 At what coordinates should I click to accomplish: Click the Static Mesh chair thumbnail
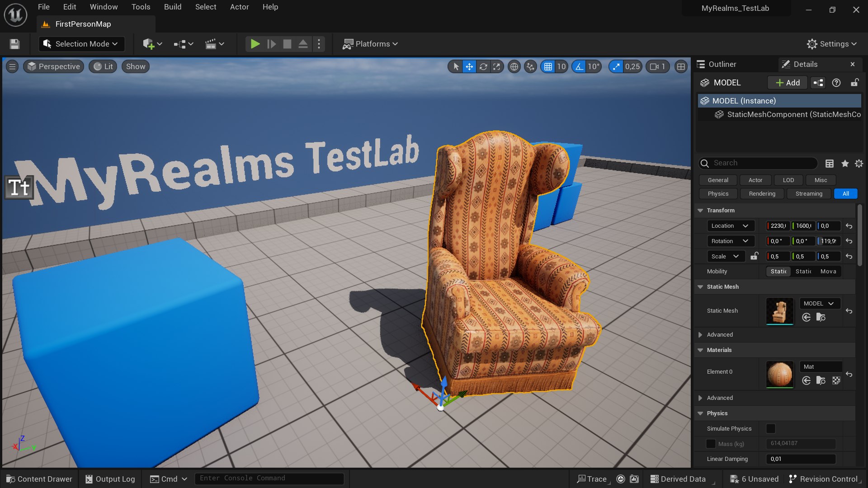click(x=779, y=311)
